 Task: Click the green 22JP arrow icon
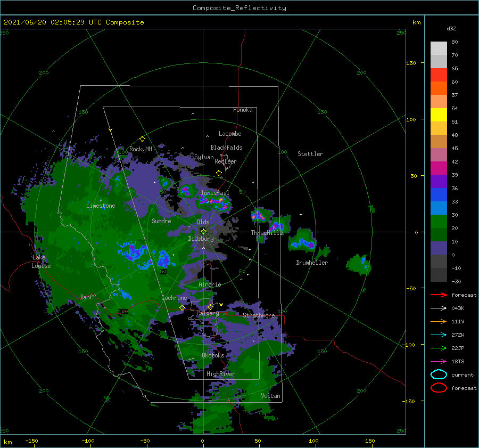click(439, 348)
